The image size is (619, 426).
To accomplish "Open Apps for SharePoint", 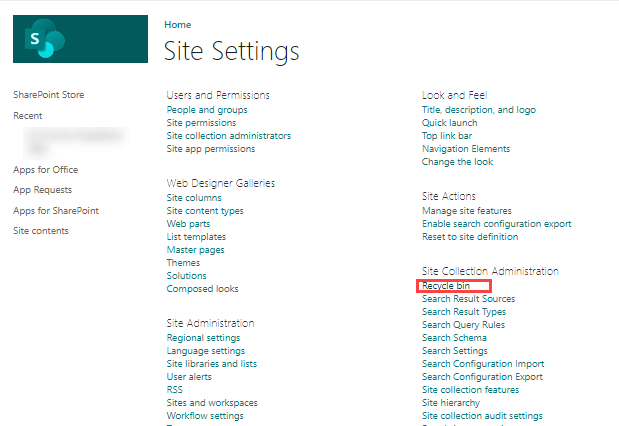I will click(x=56, y=211).
